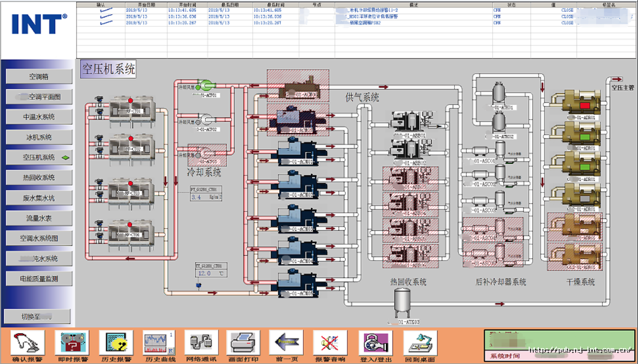Mute alarms with the 报警音响 icon
This screenshot has height=364, width=638.
pyautogui.click(x=330, y=343)
